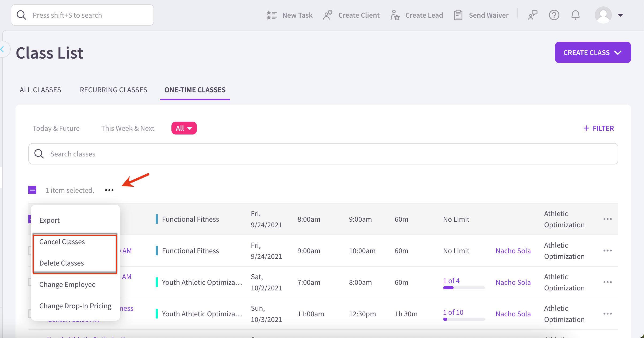The image size is (644, 338).
Task: Click the 10:00am end time cell
Action: pos(362,251)
